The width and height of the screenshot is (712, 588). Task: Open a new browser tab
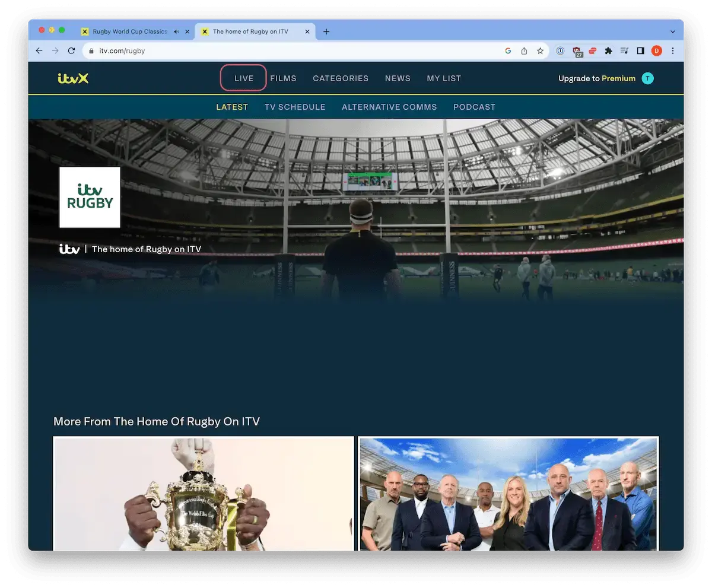326,31
